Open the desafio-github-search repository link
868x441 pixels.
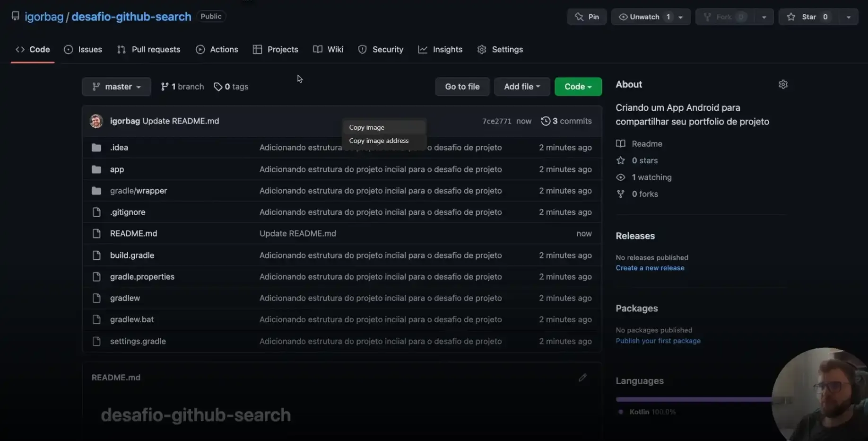131,17
